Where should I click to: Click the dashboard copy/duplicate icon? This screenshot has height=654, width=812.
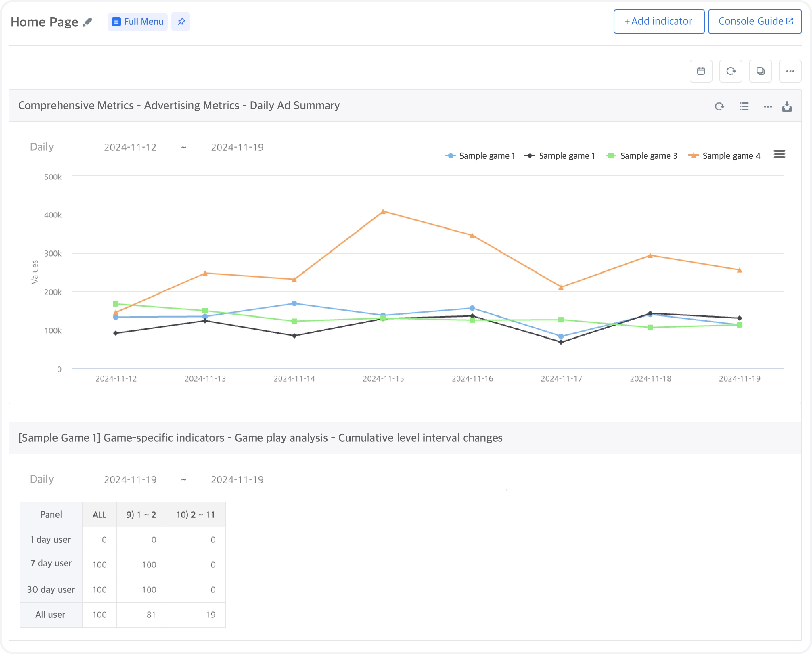[x=760, y=71]
